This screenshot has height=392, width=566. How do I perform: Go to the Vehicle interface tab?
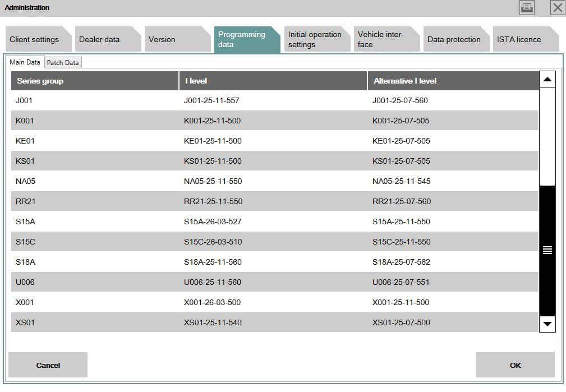[381, 40]
